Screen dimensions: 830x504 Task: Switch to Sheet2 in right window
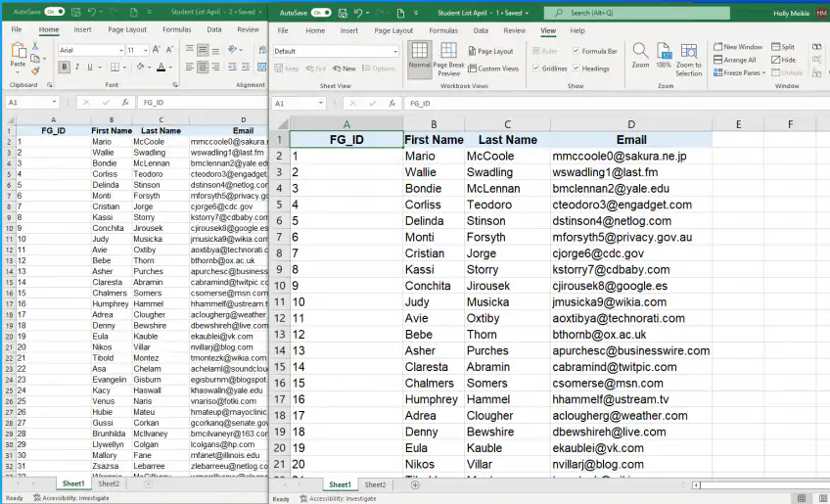pos(375,484)
